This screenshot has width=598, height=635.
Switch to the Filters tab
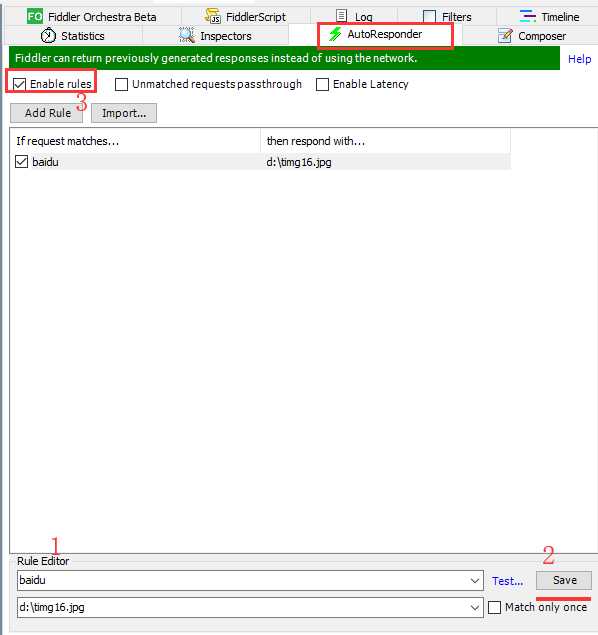tap(447, 17)
